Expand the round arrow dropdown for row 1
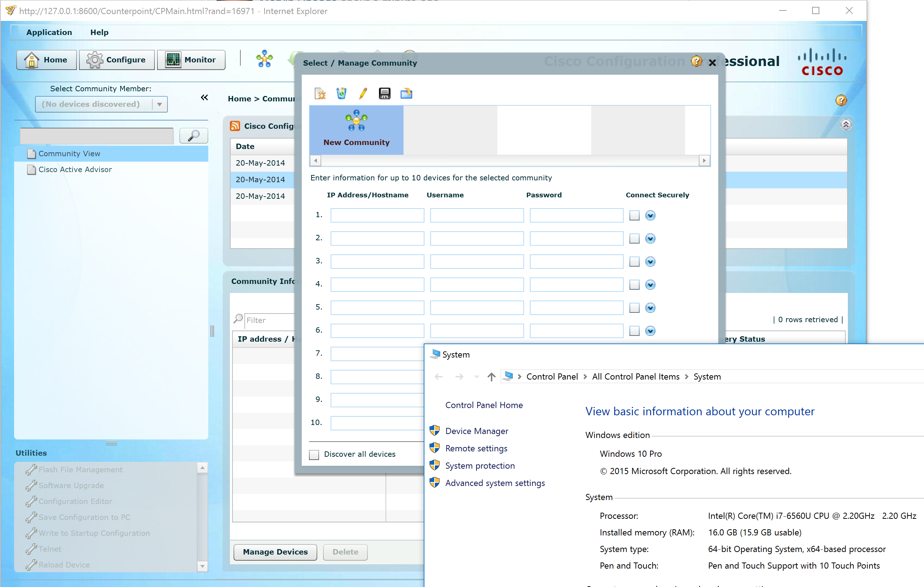 point(650,216)
